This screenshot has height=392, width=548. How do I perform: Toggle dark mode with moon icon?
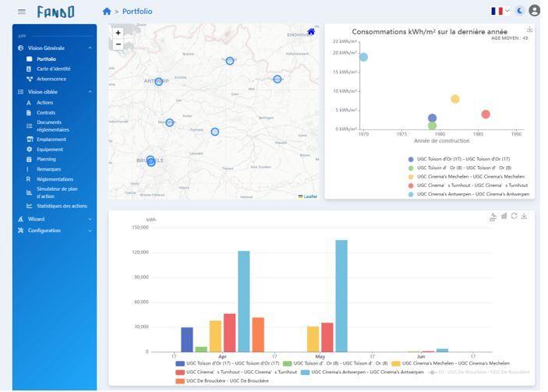point(520,11)
